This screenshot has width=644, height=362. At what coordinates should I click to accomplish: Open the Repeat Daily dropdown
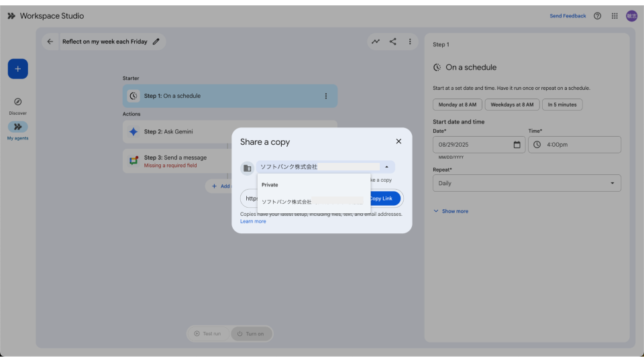pos(527,183)
